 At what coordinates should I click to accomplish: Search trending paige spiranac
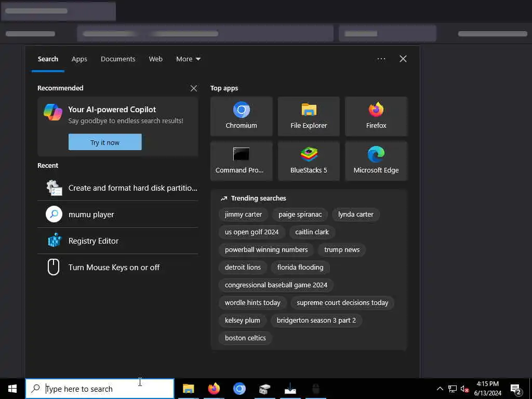pyautogui.click(x=300, y=215)
